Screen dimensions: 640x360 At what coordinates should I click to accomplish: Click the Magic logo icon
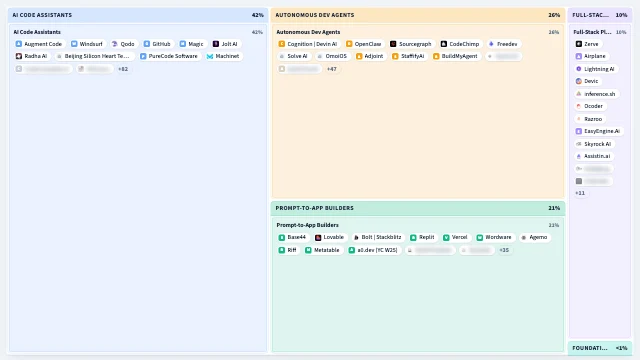pyautogui.click(x=183, y=44)
